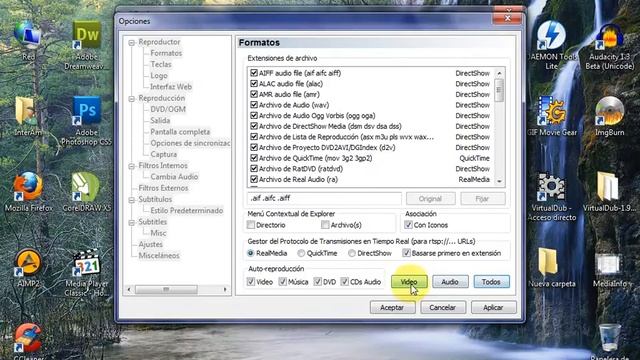Toggle the CDs Audio auto-play checkbox
This screenshot has height=360, width=640.
tap(344, 282)
